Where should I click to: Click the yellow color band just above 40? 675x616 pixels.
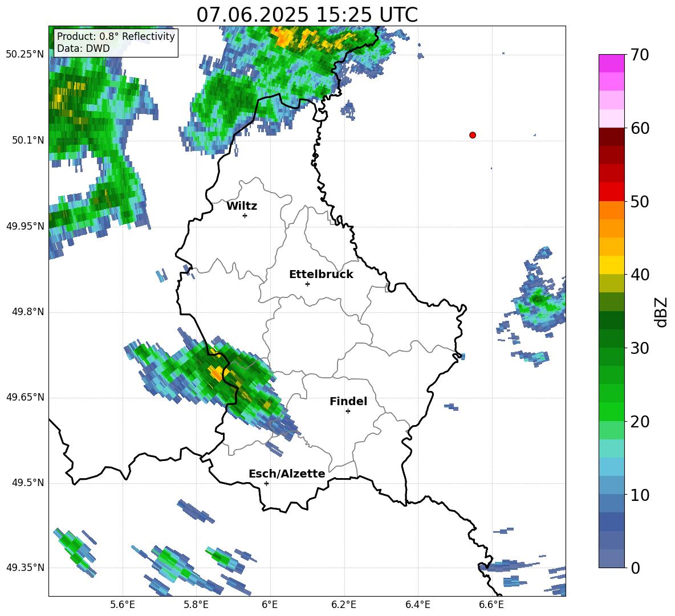point(611,265)
